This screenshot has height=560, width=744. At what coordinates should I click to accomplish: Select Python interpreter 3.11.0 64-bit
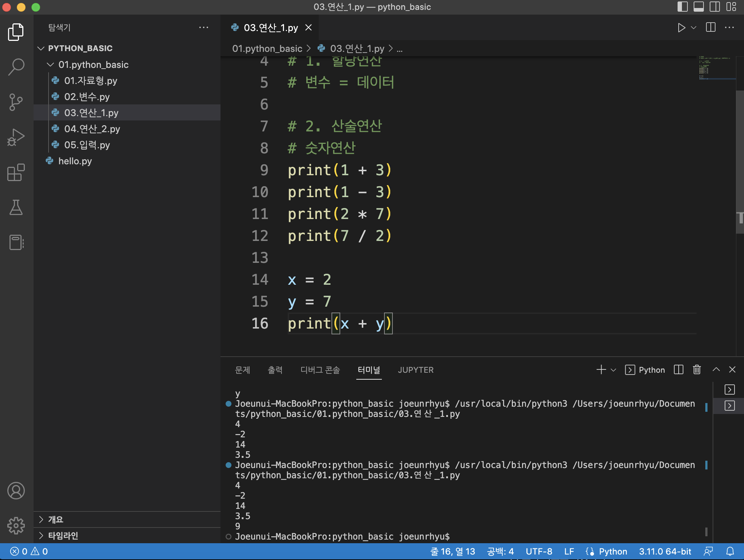(x=665, y=551)
